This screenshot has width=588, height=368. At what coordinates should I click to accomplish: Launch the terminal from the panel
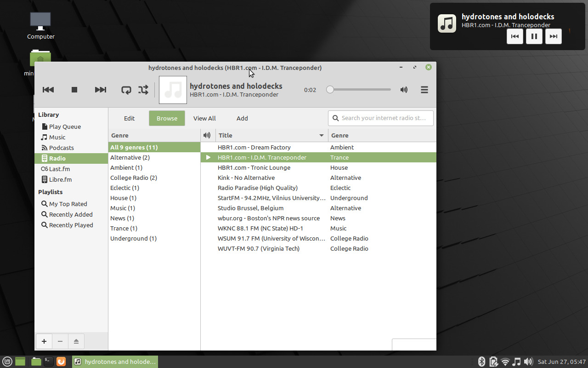point(48,362)
